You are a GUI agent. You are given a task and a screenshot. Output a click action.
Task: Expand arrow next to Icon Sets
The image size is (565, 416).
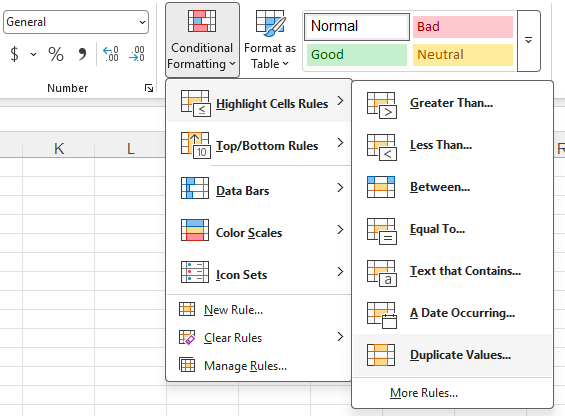coord(340,271)
